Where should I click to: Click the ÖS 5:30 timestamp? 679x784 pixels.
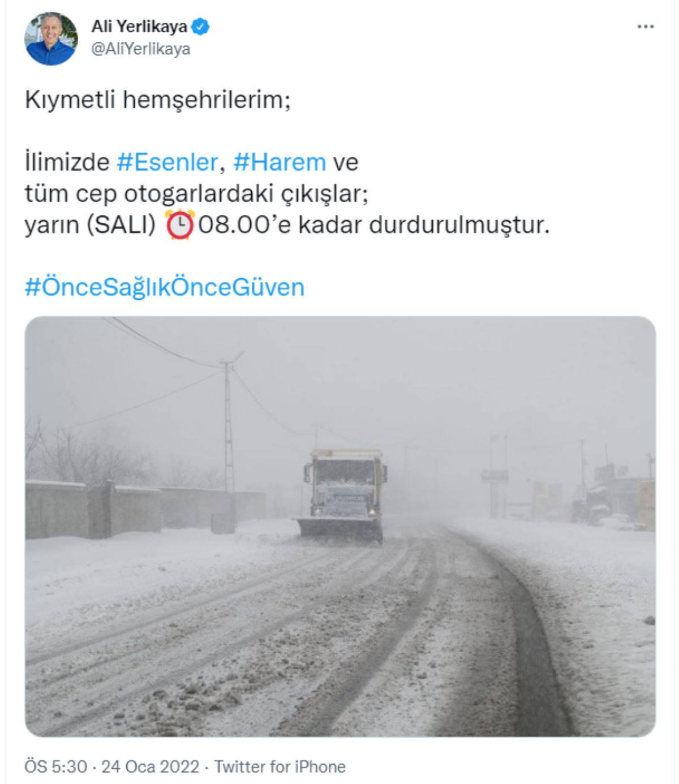[x=56, y=766]
